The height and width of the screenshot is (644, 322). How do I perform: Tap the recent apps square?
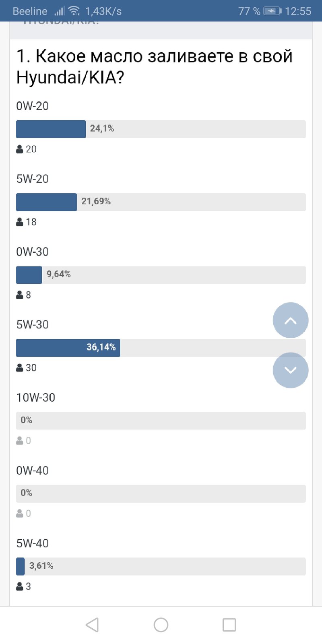[x=229, y=625]
